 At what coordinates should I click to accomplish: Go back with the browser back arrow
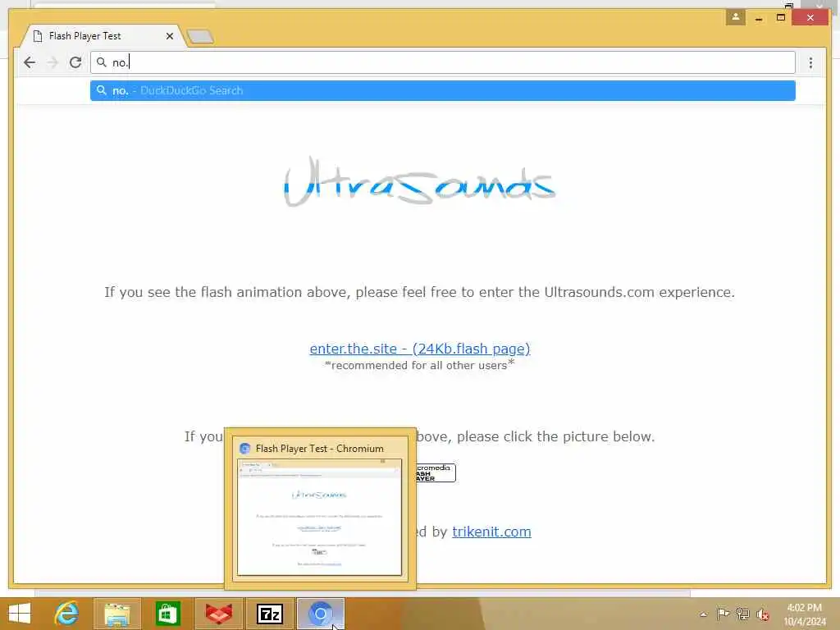[x=30, y=62]
